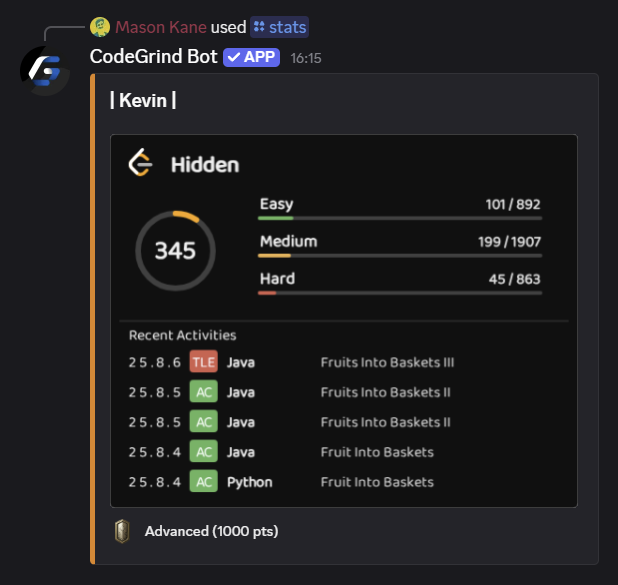Click the 16:15 message timestamp
Screen dimensions: 618x585
point(306,58)
